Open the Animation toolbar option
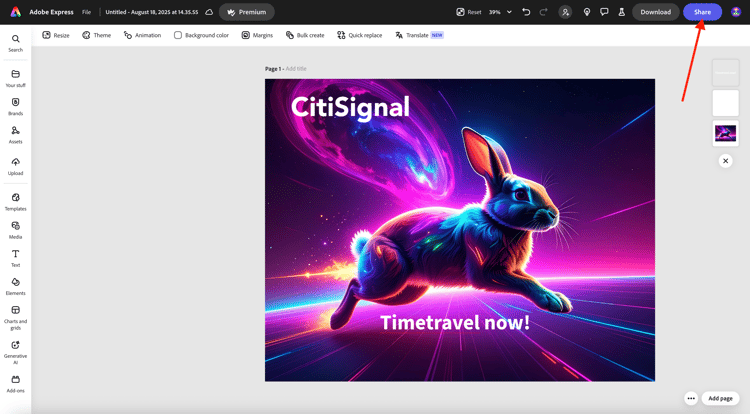The image size is (750, 414). 142,35
